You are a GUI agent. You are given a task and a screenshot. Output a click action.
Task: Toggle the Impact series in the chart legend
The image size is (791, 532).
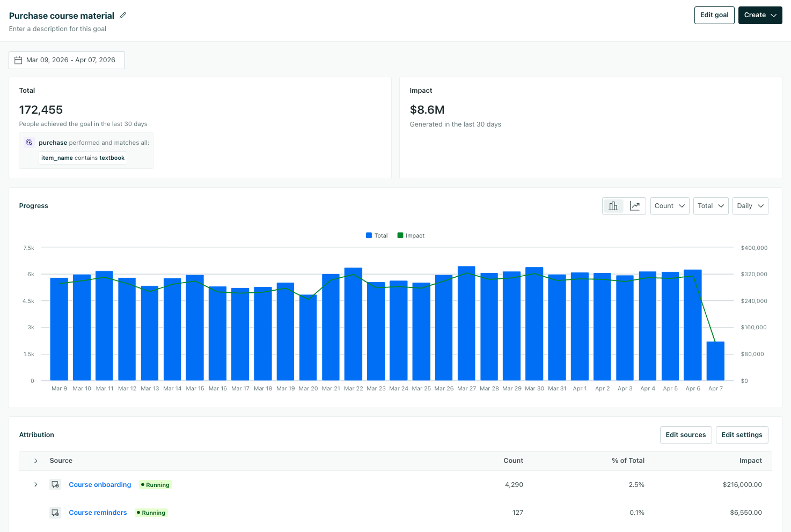[x=410, y=235]
